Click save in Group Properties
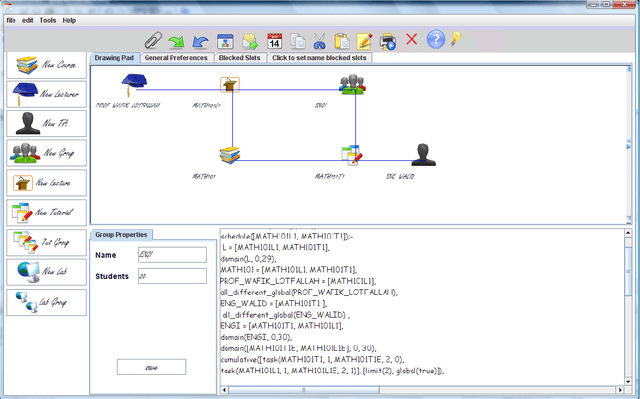This screenshot has height=399, width=640. pyautogui.click(x=151, y=367)
